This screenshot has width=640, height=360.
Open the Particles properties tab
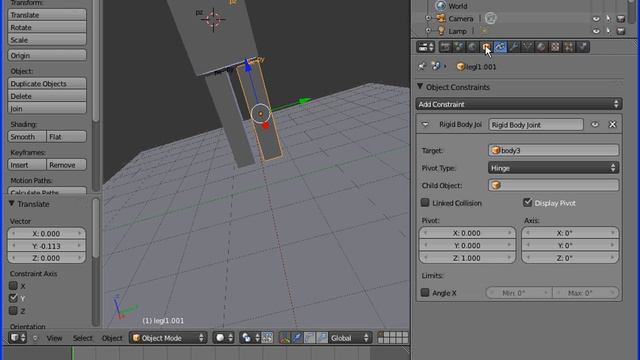[569, 47]
